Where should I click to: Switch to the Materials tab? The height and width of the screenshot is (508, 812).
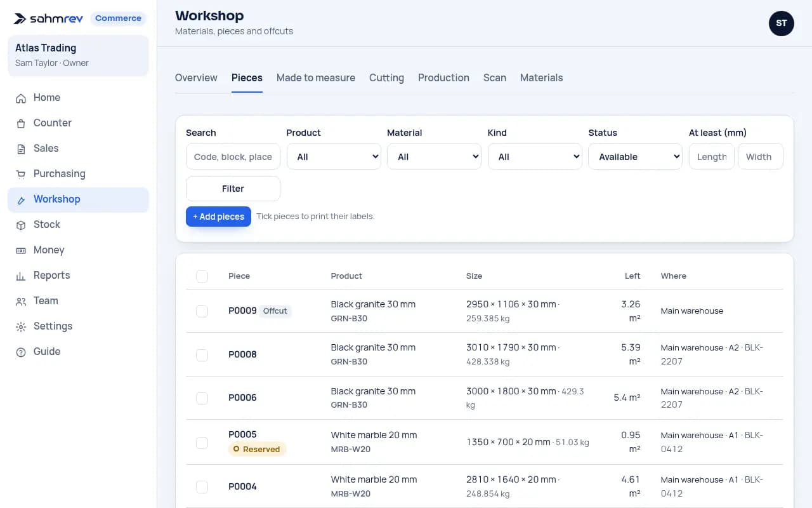pos(542,77)
